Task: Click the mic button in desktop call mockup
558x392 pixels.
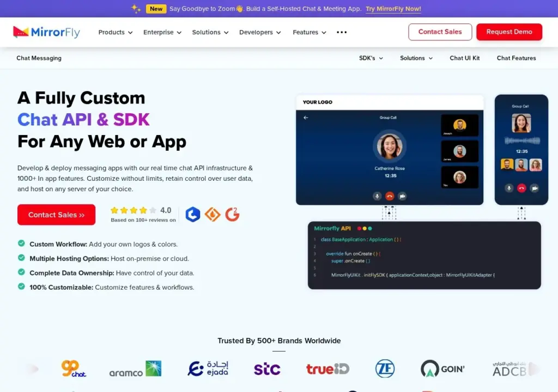Action: [x=377, y=196]
